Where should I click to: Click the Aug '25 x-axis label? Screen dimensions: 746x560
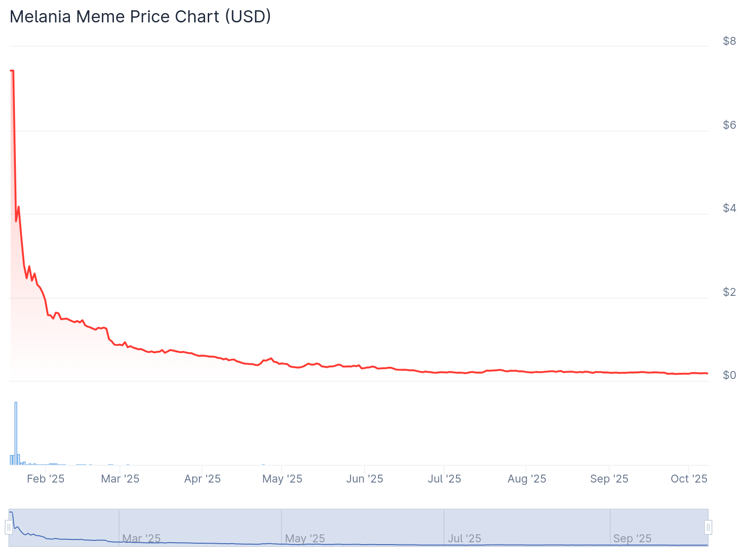(x=527, y=479)
